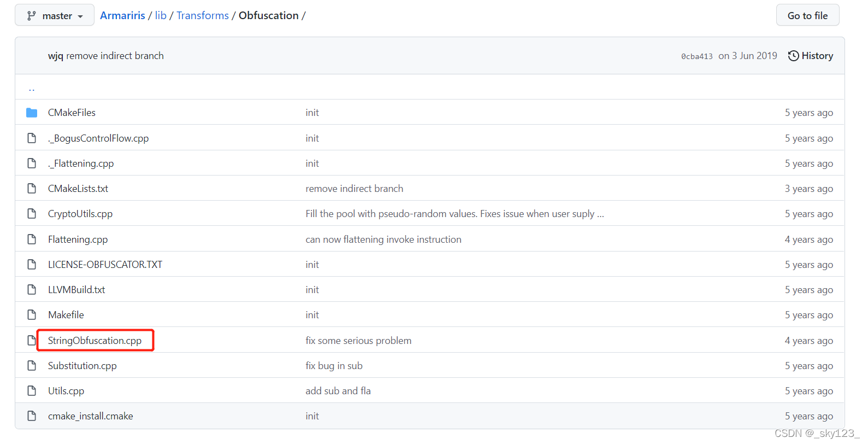Click the file icon beside CryptoUtils.cpp

pos(32,214)
